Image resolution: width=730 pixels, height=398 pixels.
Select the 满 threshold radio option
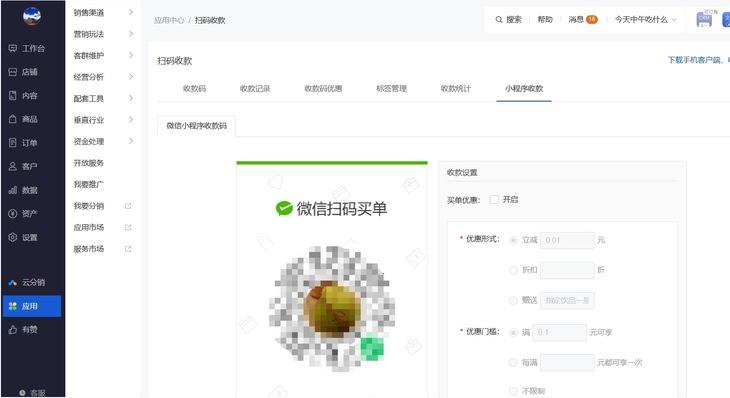point(513,332)
